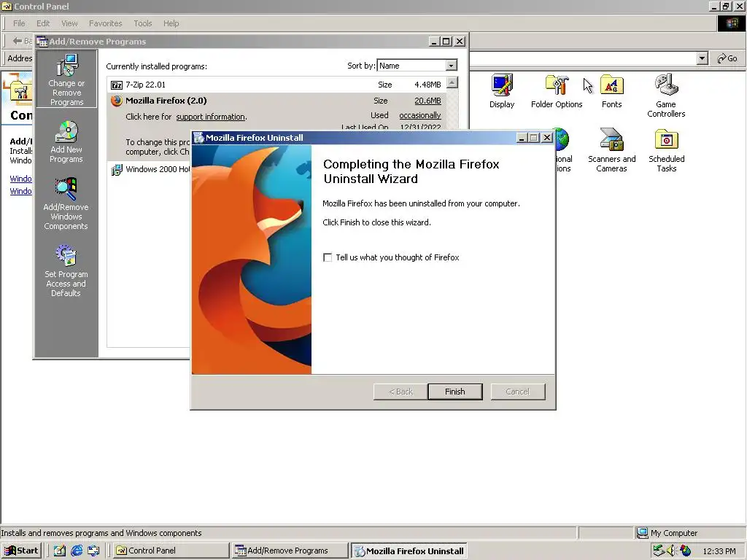Click the taskbar clock showing 12:33 PM
Viewport: 747px width, 560px height.
pyautogui.click(x=719, y=551)
